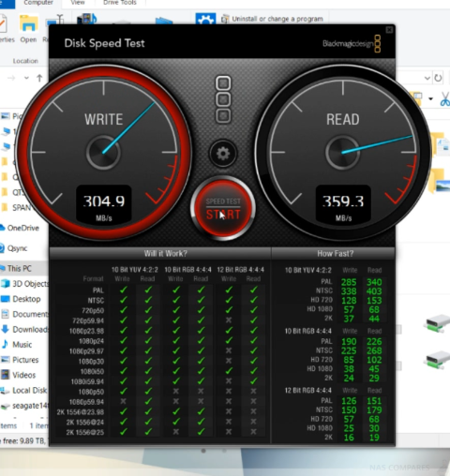Open recent locations dropdown arrow
Image resolution: width=450 pixels, height=476 pixels.
26,78
